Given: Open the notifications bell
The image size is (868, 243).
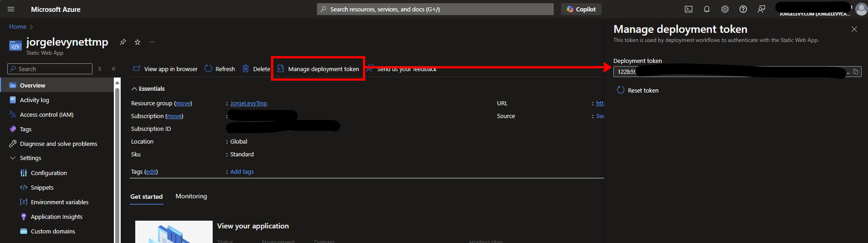Looking at the screenshot, I should pos(707,9).
